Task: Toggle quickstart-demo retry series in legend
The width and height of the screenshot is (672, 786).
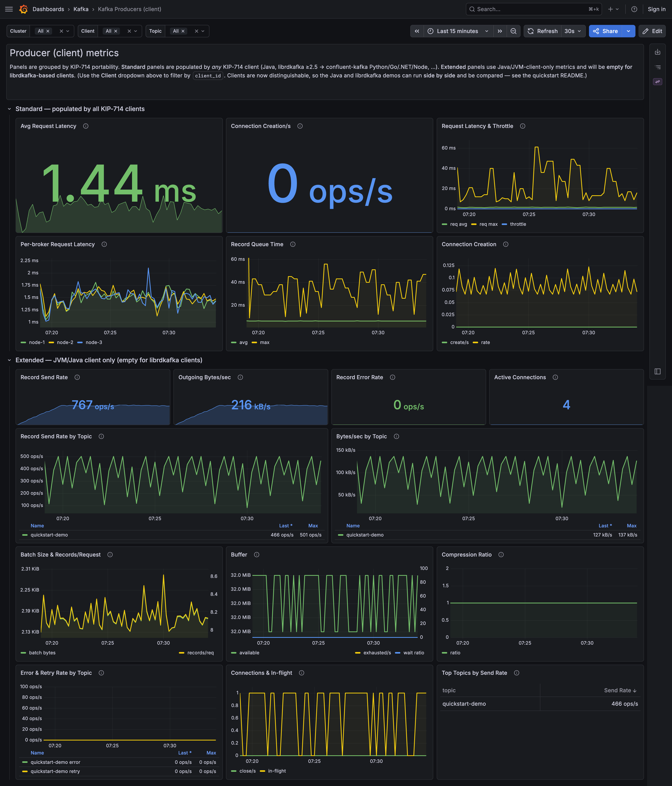Action: click(x=55, y=771)
